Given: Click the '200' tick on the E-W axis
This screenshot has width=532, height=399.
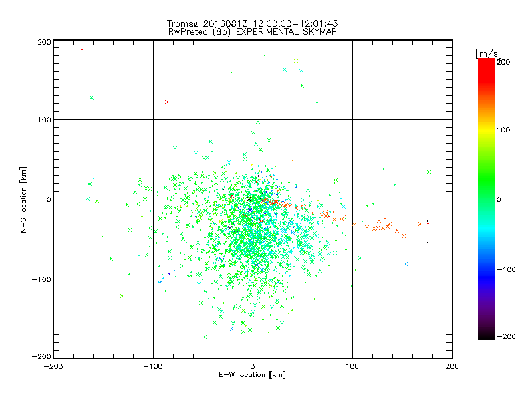Looking at the screenshot, I should tap(452, 366).
